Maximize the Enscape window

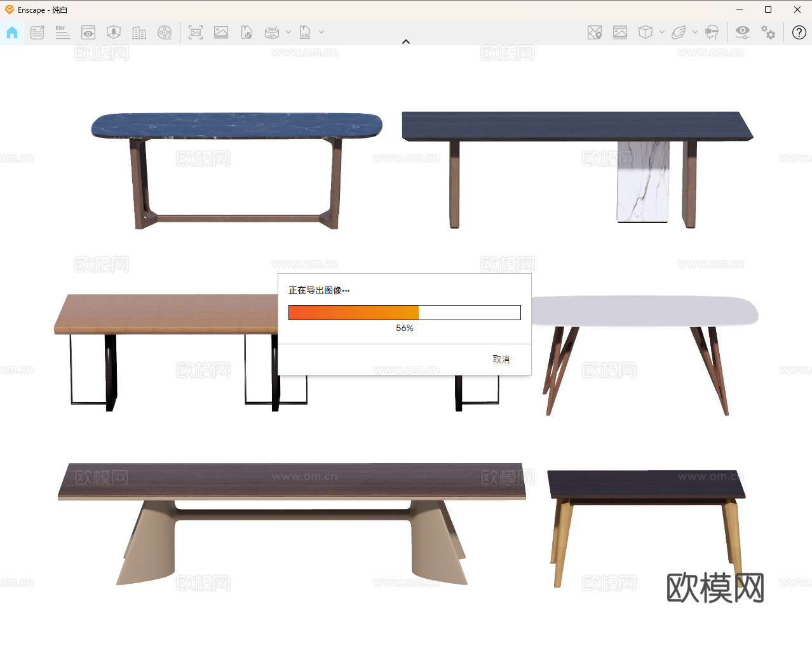[768, 10]
